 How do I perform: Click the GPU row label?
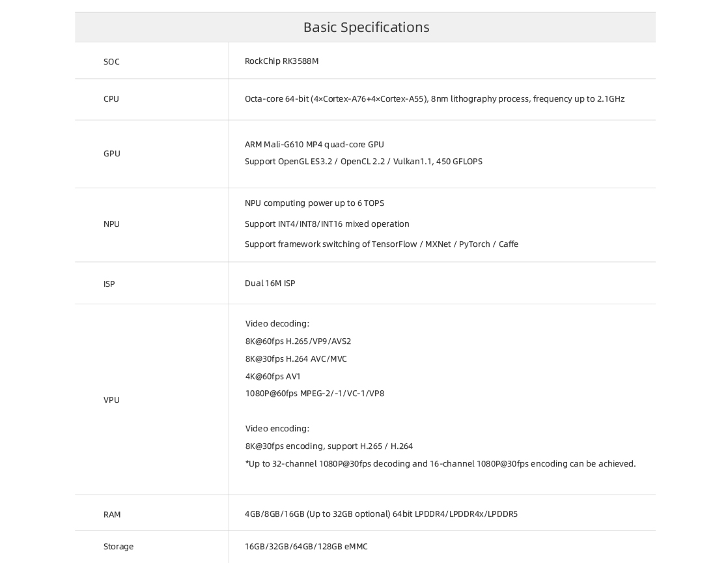tap(112, 154)
